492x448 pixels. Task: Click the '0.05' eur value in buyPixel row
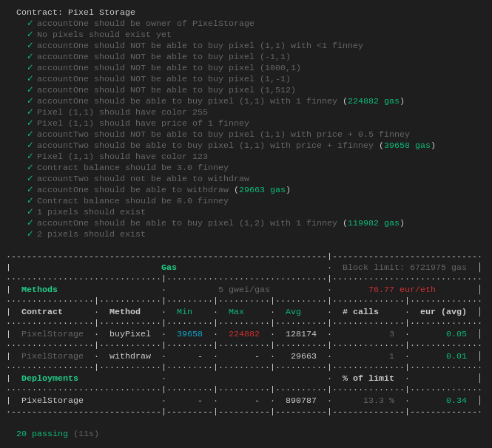click(x=456, y=334)
